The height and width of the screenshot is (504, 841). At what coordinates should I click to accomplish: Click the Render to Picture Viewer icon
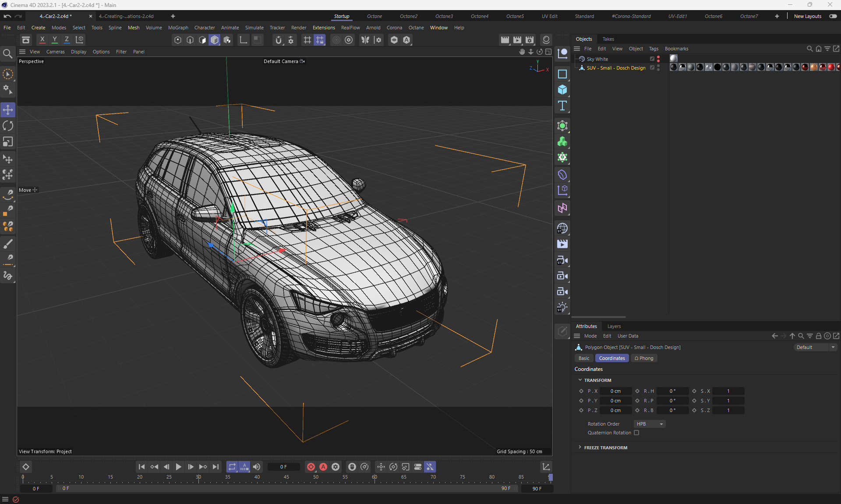pos(517,40)
